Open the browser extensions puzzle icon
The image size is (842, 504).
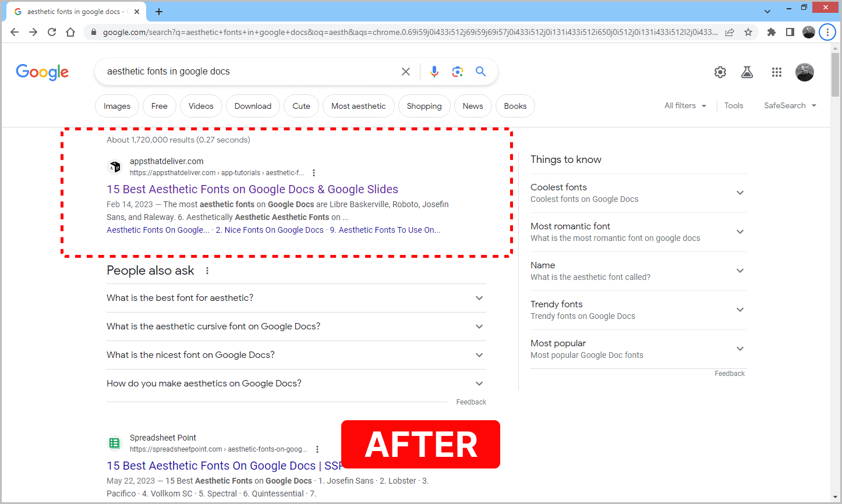pos(771,32)
